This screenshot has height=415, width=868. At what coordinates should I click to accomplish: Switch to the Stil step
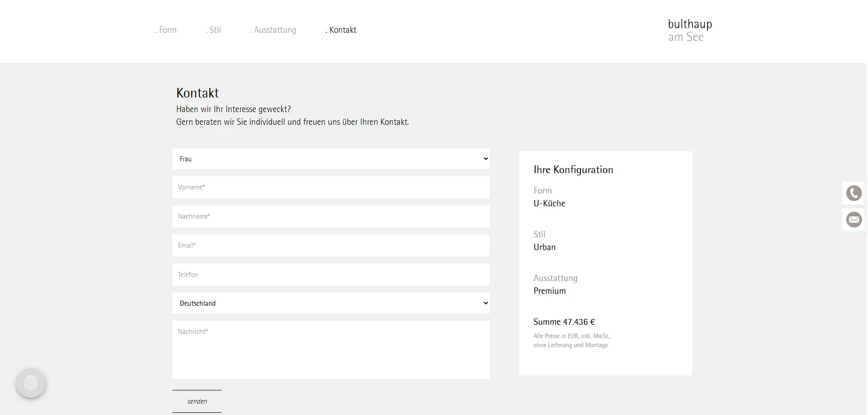(x=213, y=30)
